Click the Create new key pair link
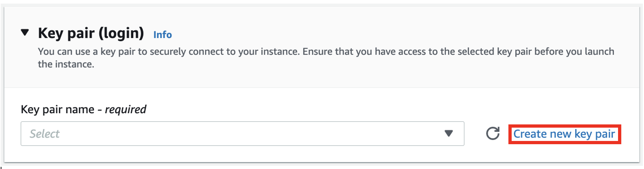Screen dimensions: 644x169 click(564, 134)
